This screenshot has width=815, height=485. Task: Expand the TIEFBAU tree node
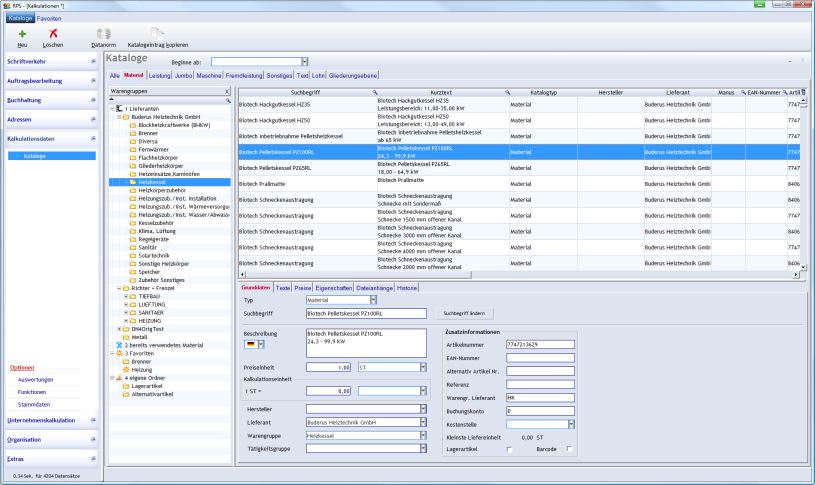pyautogui.click(x=126, y=296)
